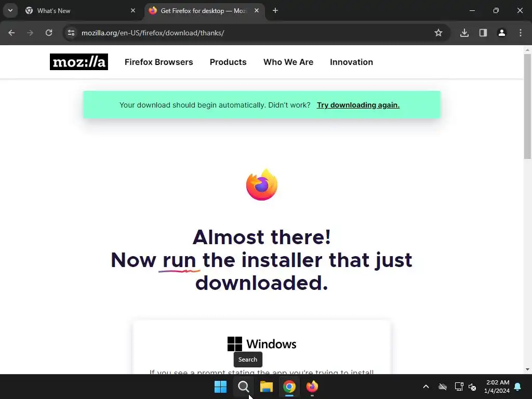The width and height of the screenshot is (532, 399).
Task: Close the What's New tab
Action: [133, 10]
